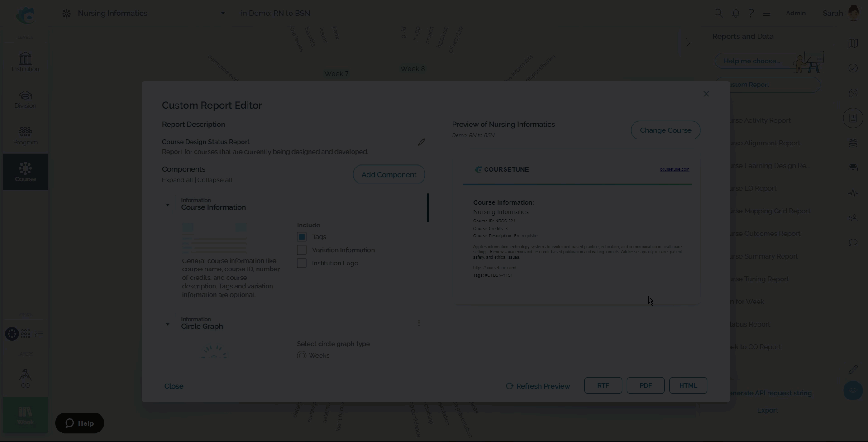Image resolution: width=868 pixels, height=442 pixels.
Task: Open the notifications bell icon
Action: pyautogui.click(x=736, y=13)
